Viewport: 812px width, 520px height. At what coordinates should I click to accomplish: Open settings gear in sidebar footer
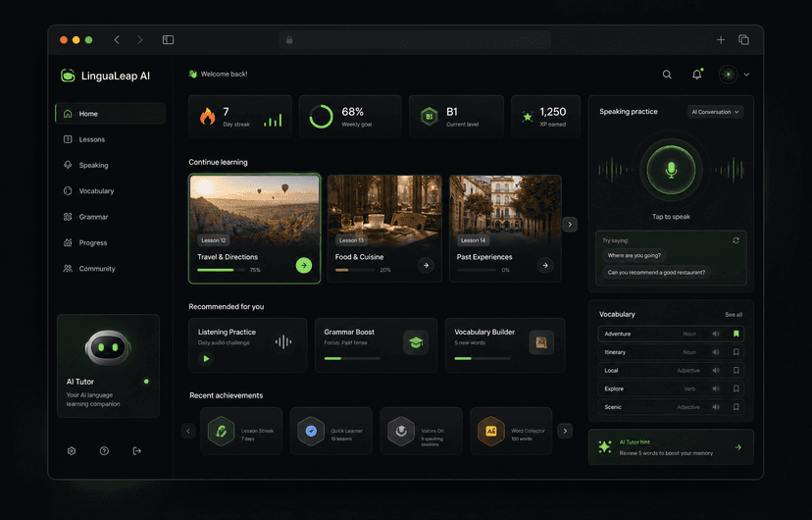pos(72,451)
